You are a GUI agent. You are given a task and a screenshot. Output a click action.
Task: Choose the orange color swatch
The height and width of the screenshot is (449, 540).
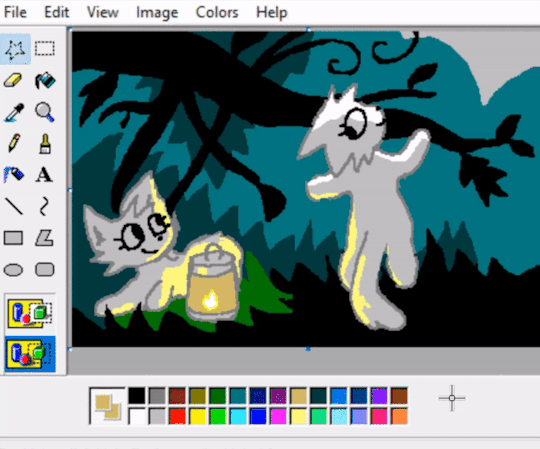[x=399, y=416]
